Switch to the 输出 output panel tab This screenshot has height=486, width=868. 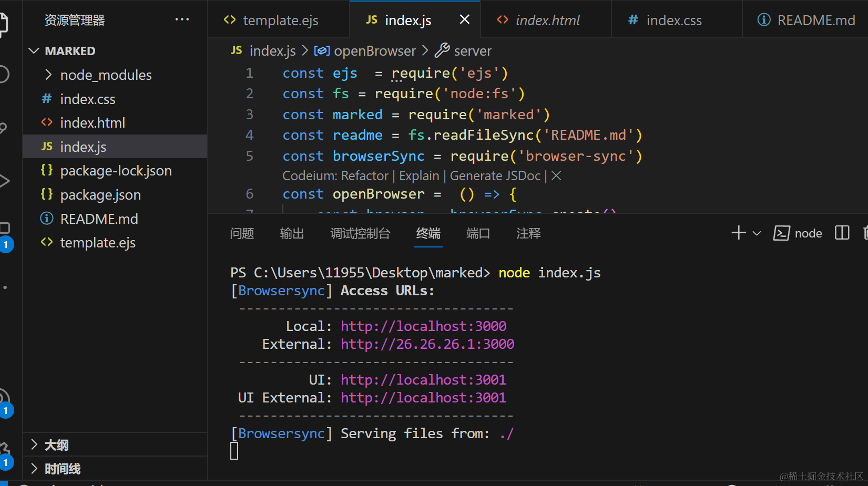pos(292,234)
